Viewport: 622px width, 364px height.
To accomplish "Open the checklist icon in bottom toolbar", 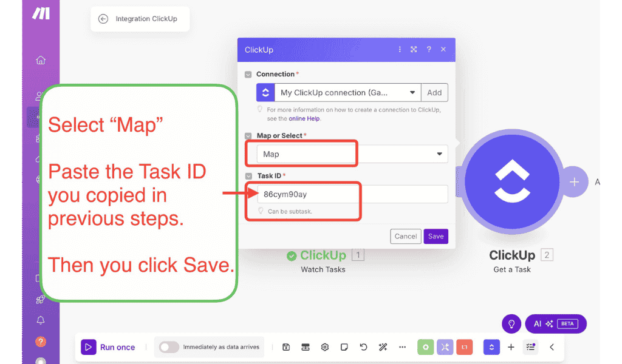I will [x=530, y=348].
